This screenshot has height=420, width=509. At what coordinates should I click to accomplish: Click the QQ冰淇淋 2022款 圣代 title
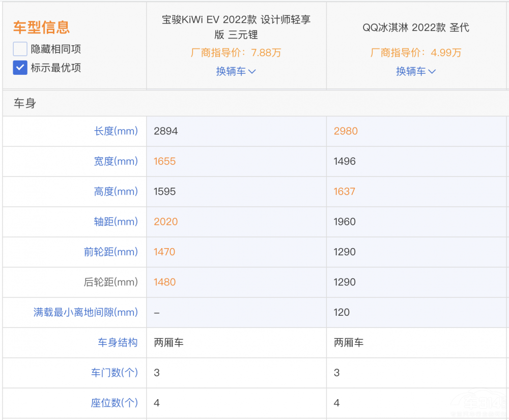416,27
